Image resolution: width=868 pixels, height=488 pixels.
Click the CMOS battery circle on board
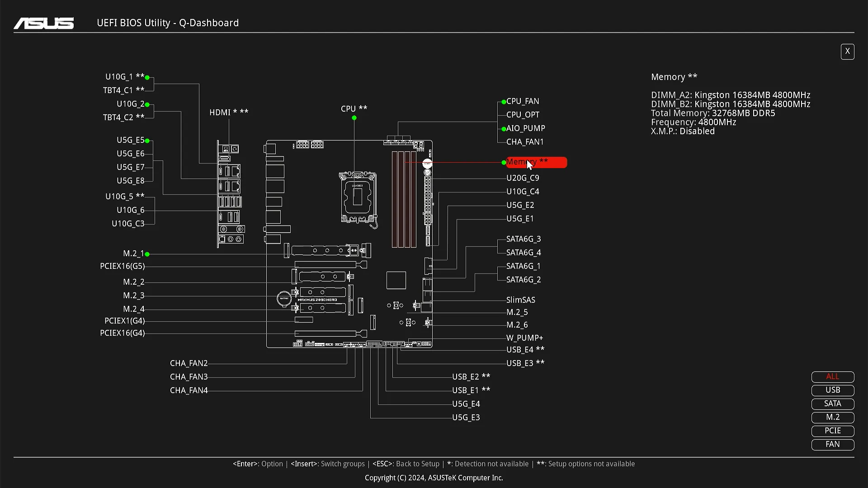click(284, 298)
